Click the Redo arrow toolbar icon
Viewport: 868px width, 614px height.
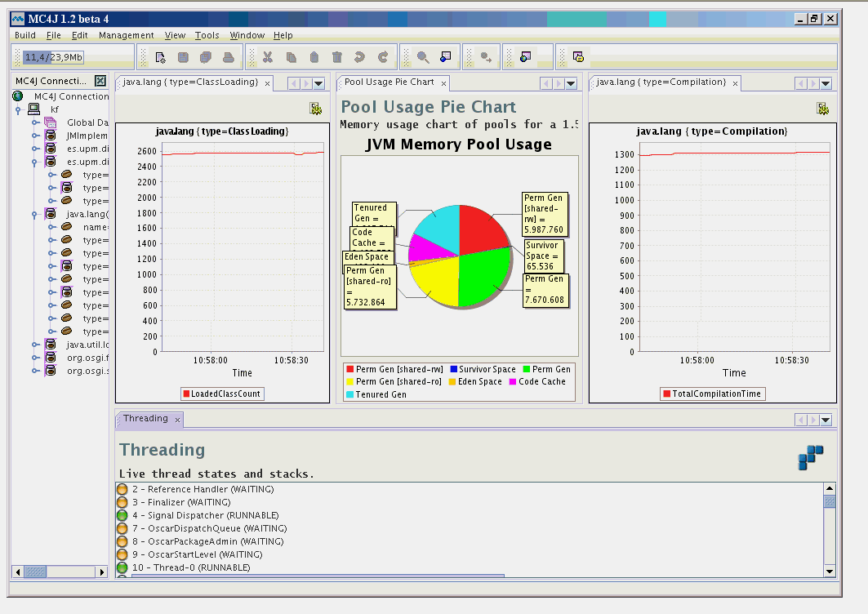383,57
